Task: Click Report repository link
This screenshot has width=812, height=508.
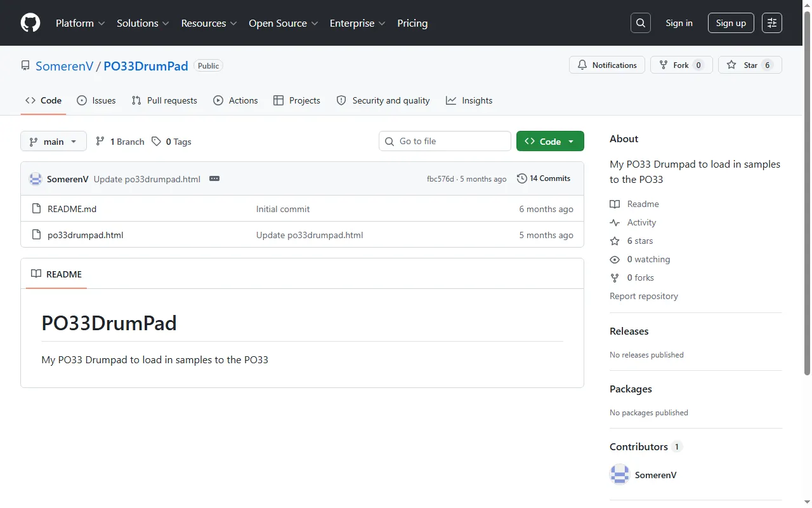Action: [x=644, y=296]
